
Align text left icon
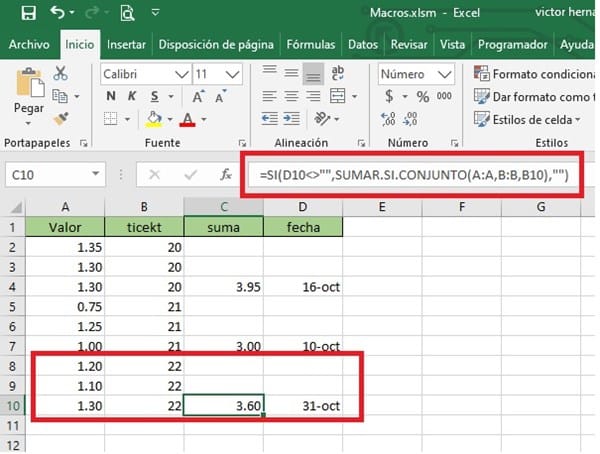[x=269, y=96]
